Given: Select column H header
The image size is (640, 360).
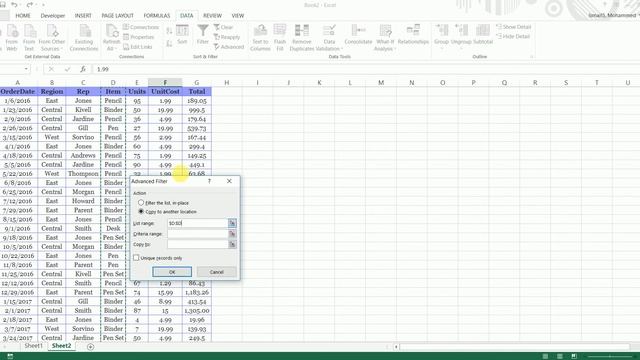Looking at the screenshot, I should pos(227,82).
